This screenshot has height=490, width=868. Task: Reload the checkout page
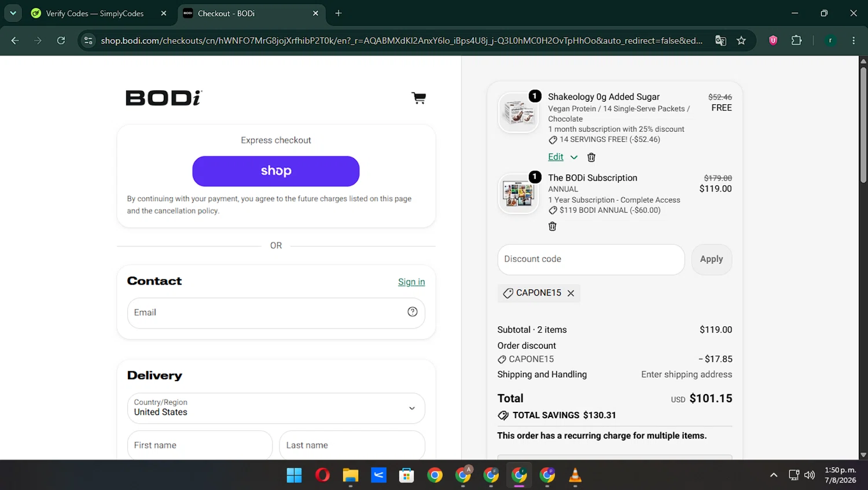tap(61, 40)
